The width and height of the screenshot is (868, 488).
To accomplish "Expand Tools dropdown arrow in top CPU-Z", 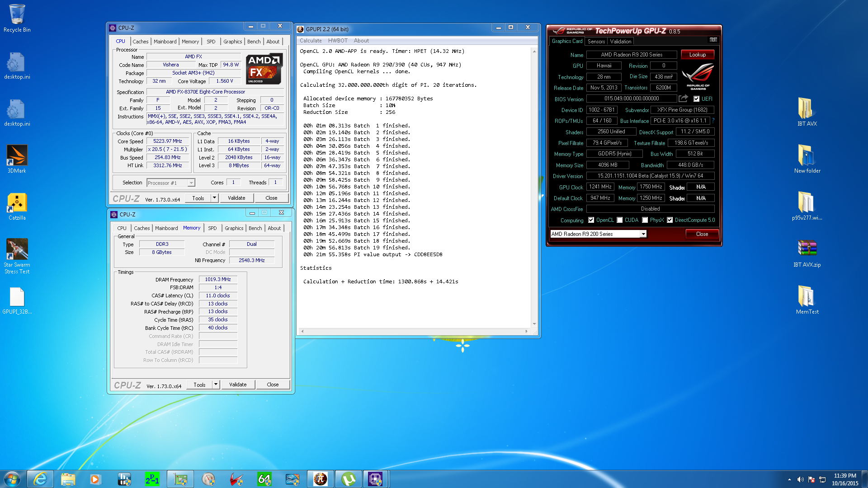I will [x=215, y=198].
